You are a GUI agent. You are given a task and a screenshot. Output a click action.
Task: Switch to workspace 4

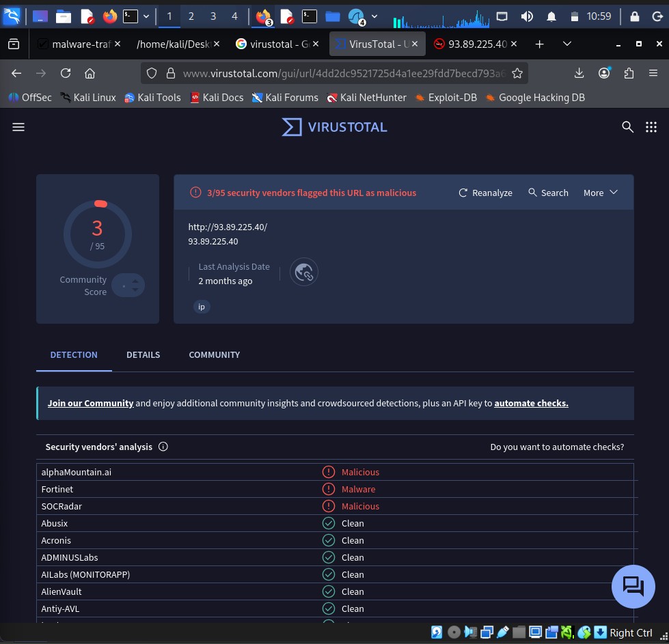coord(234,16)
